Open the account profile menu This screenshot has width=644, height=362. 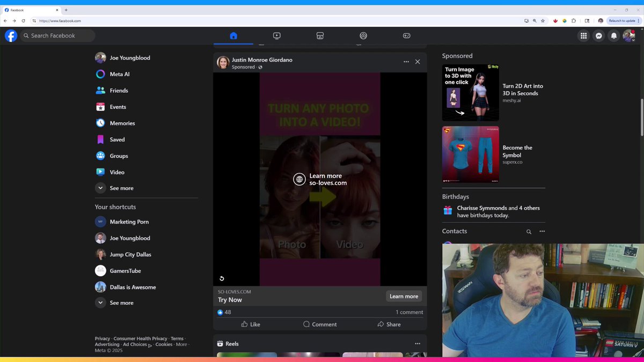[x=629, y=35]
